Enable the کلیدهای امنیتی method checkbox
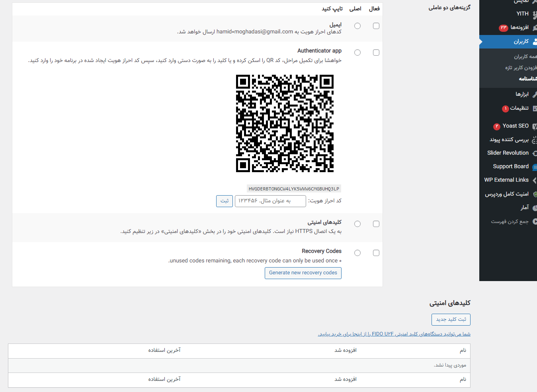 point(376,224)
